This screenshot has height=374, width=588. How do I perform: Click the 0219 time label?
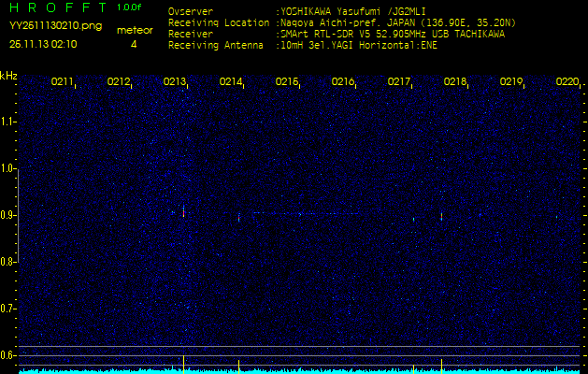pos(511,81)
